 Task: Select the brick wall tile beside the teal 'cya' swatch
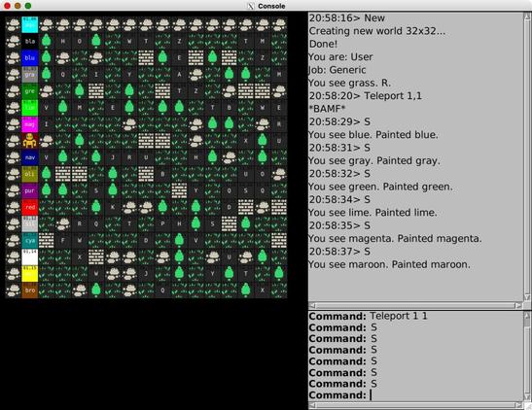click(x=47, y=240)
